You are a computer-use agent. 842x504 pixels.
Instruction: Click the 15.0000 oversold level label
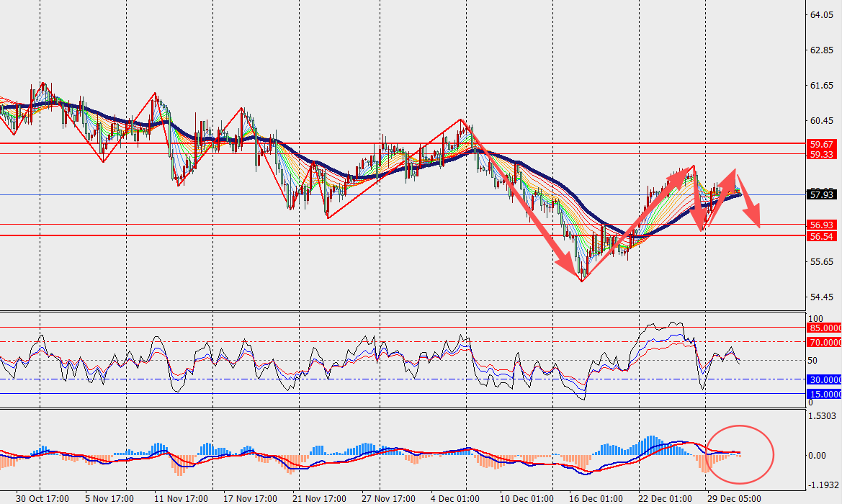[x=825, y=394]
